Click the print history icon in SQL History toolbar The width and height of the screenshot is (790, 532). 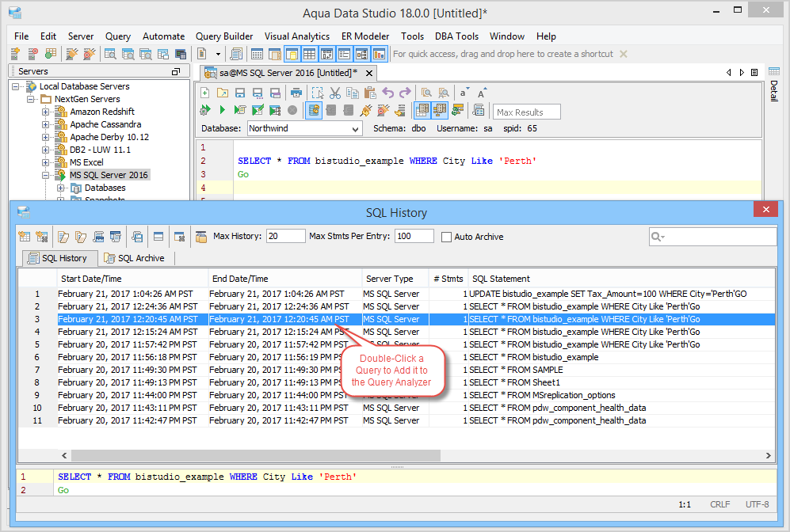coord(99,237)
